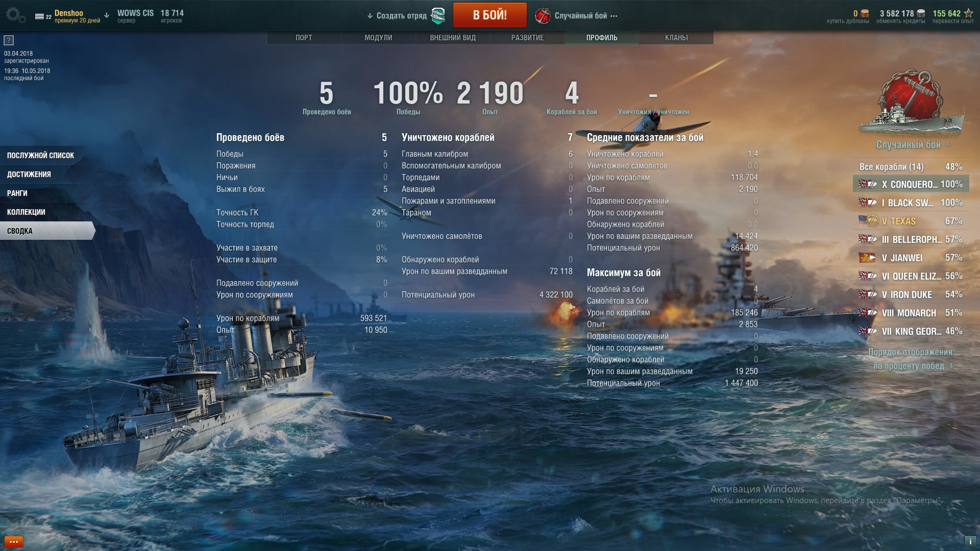Click the doubloons coin icon
The image size is (980, 551).
coord(865,13)
